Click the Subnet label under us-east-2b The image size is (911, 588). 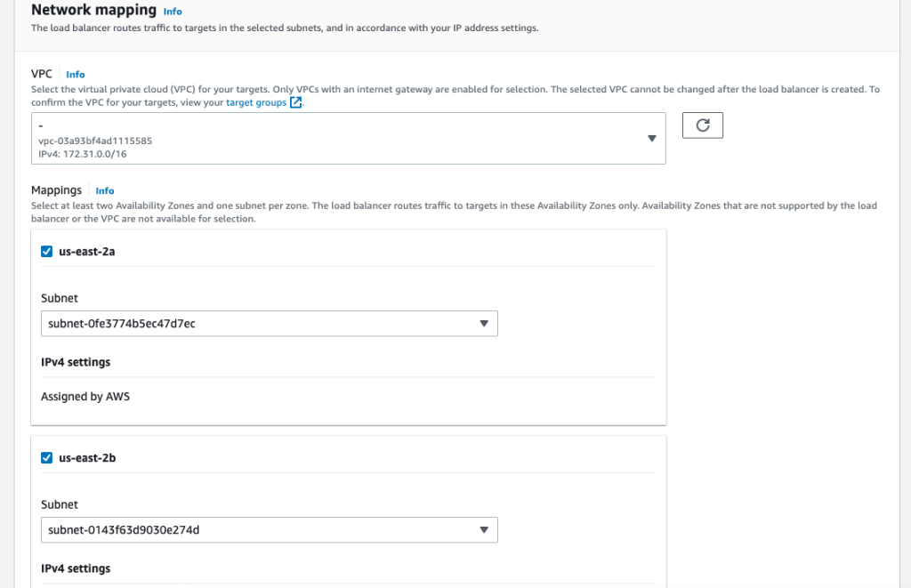(60, 504)
